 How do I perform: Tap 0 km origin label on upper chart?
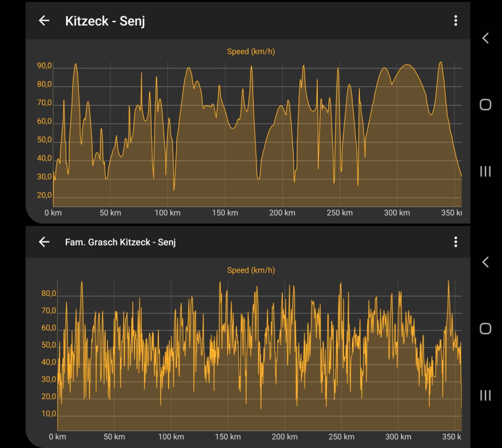pyautogui.click(x=53, y=213)
